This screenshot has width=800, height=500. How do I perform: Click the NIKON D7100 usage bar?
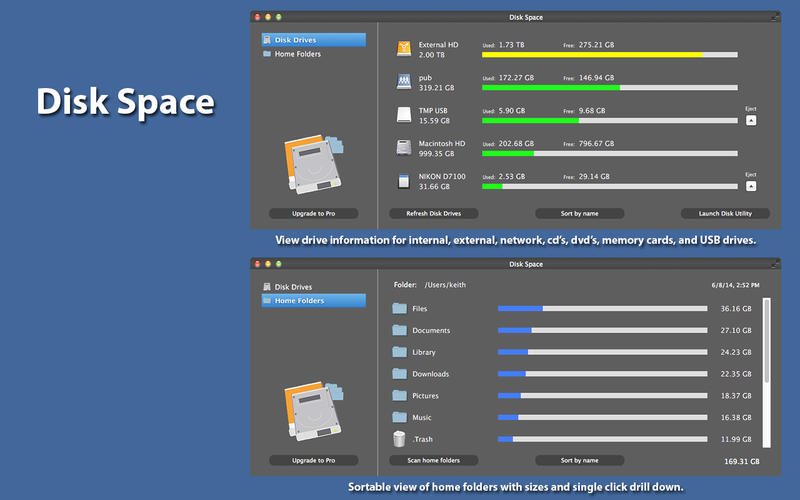(x=610, y=187)
